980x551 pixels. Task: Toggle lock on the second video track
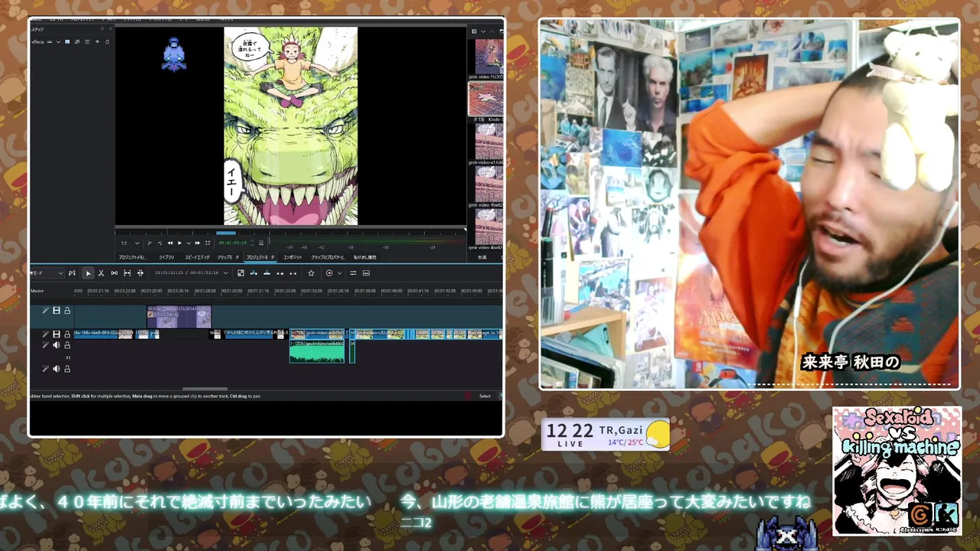click(x=67, y=334)
